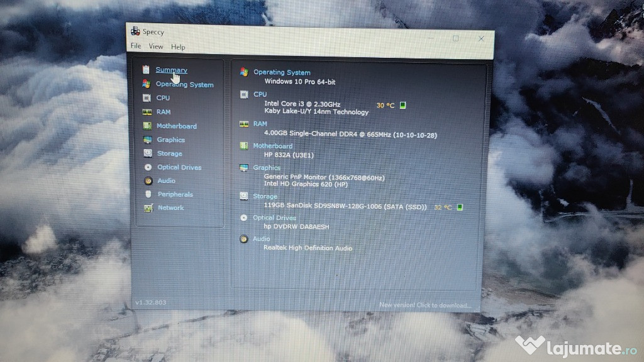The width and height of the screenshot is (644, 362).
Task: Click the Storage drive icon in sidebar
Action: click(147, 153)
